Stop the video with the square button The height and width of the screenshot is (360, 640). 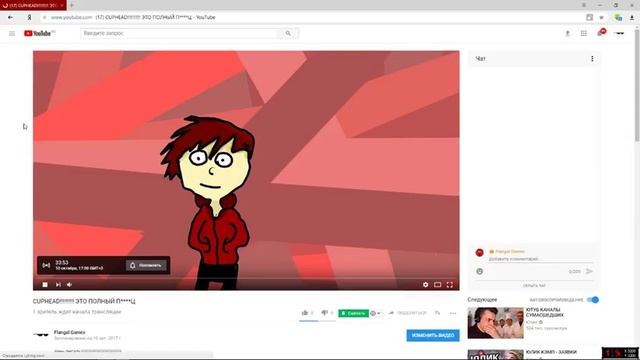(45, 284)
